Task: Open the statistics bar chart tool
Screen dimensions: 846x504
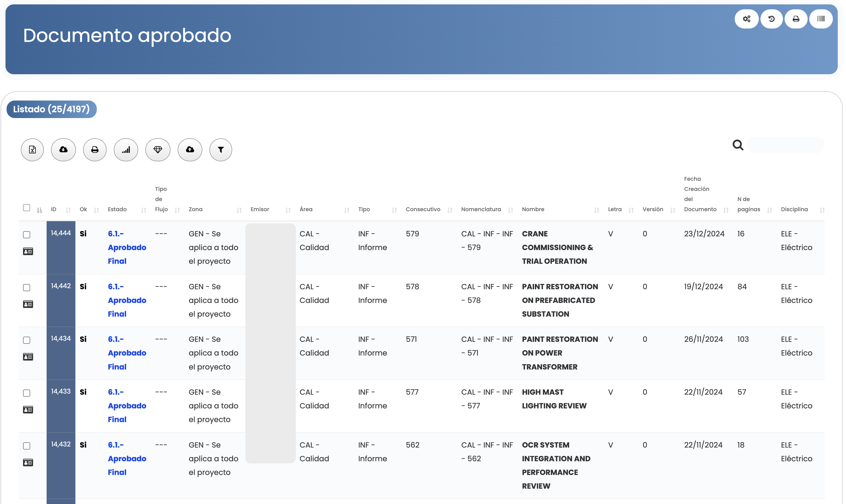Action: click(x=126, y=150)
